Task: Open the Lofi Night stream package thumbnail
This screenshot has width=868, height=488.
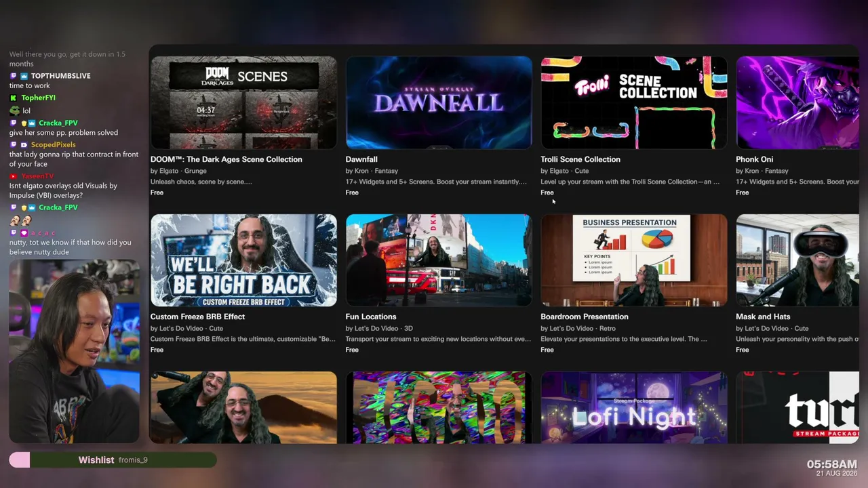Action: click(x=634, y=407)
